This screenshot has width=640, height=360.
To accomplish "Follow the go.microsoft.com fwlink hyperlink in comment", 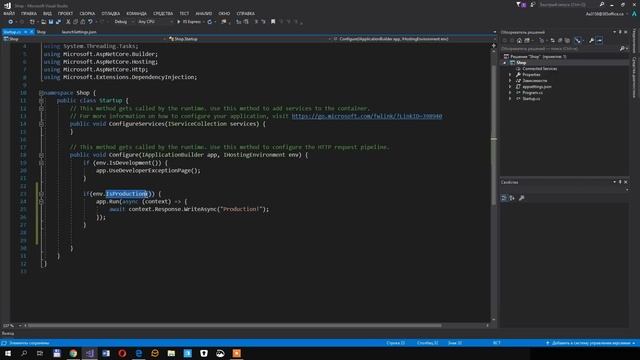I will click(367, 116).
